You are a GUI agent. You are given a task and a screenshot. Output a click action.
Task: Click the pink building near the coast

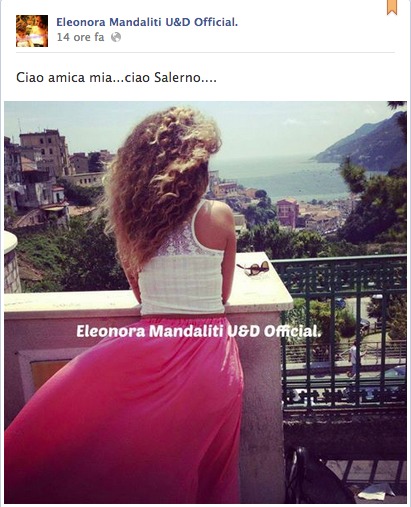tap(287, 213)
